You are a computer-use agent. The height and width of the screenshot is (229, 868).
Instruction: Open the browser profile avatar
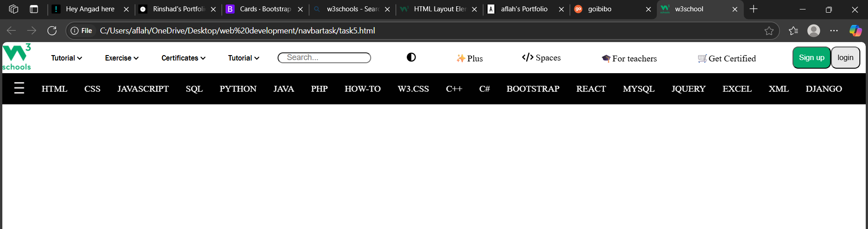(x=814, y=31)
